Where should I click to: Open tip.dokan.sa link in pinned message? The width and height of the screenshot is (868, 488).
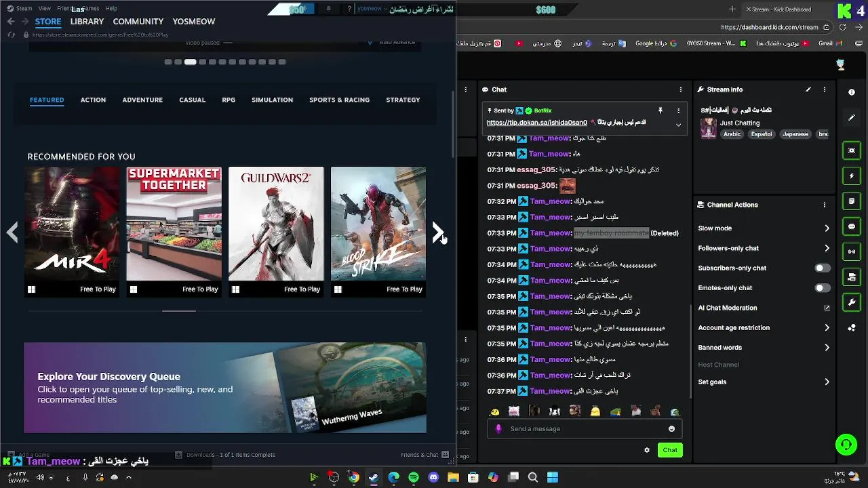click(537, 123)
